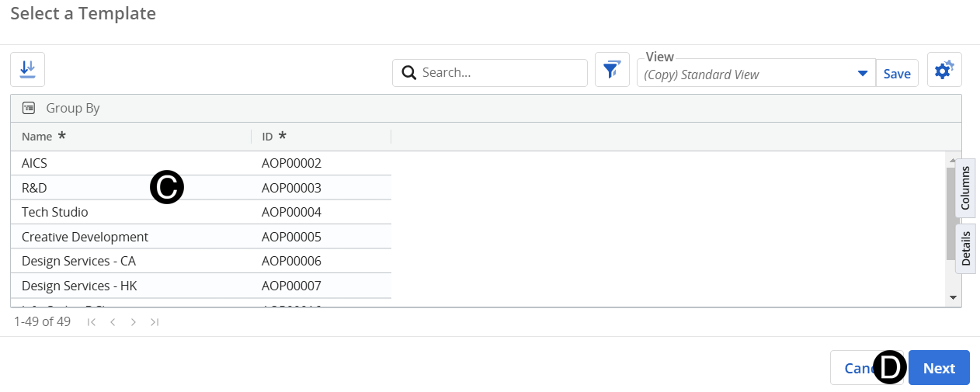Open the Details side tab
The height and width of the screenshot is (392, 980).
(x=965, y=248)
